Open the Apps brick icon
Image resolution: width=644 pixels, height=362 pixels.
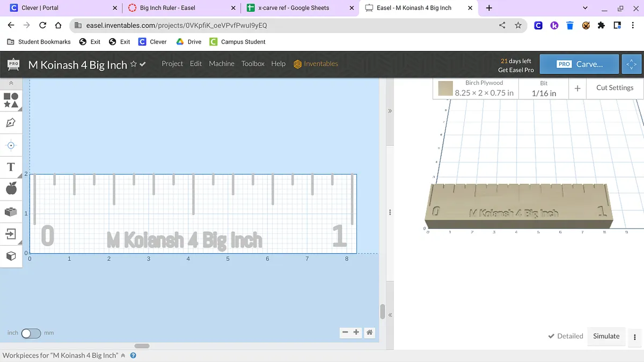tap(11, 211)
